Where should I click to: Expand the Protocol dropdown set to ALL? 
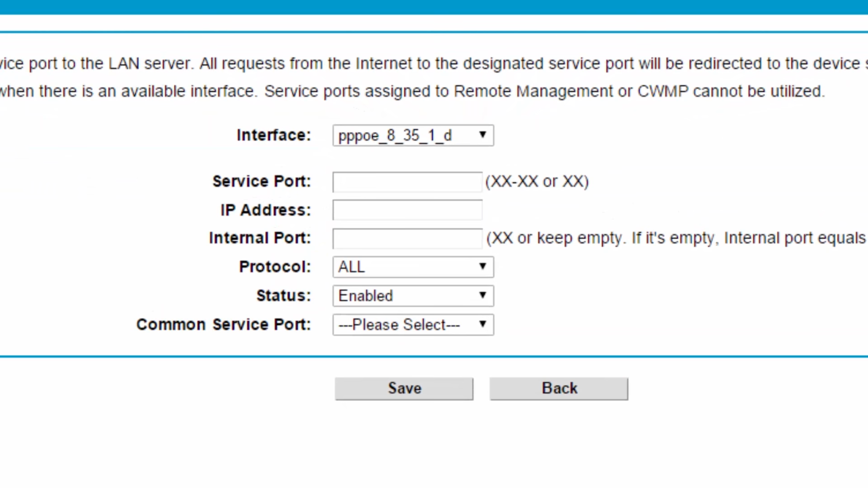pyautogui.click(x=413, y=267)
